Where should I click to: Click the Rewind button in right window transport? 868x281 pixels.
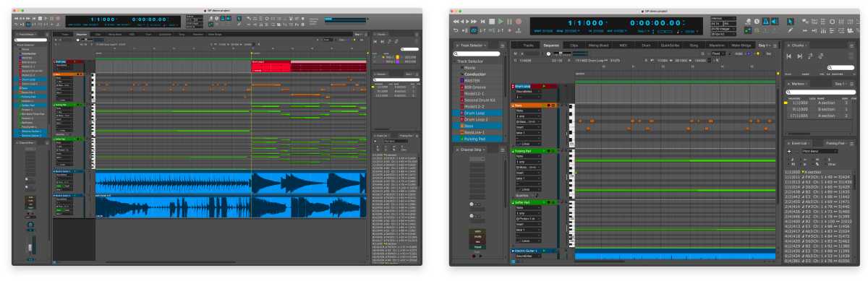[456, 22]
